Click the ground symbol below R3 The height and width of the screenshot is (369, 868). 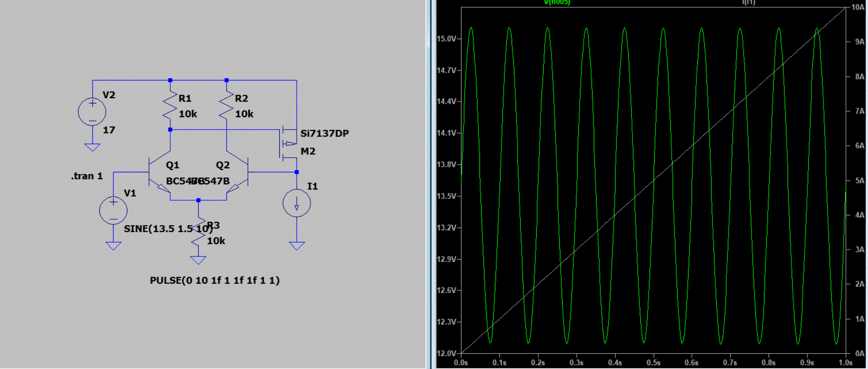tap(198, 261)
